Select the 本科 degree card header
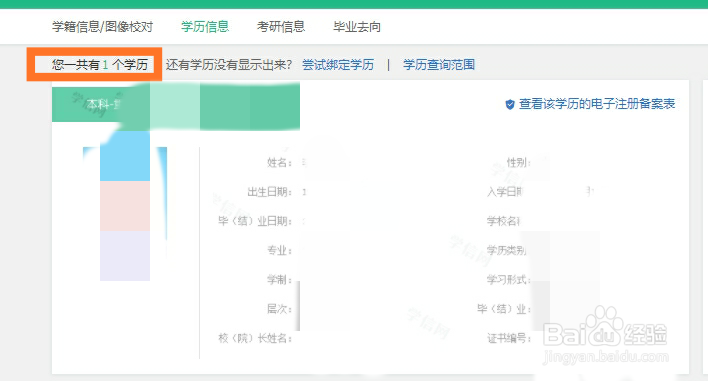The height and width of the screenshot is (381, 708). [176, 105]
